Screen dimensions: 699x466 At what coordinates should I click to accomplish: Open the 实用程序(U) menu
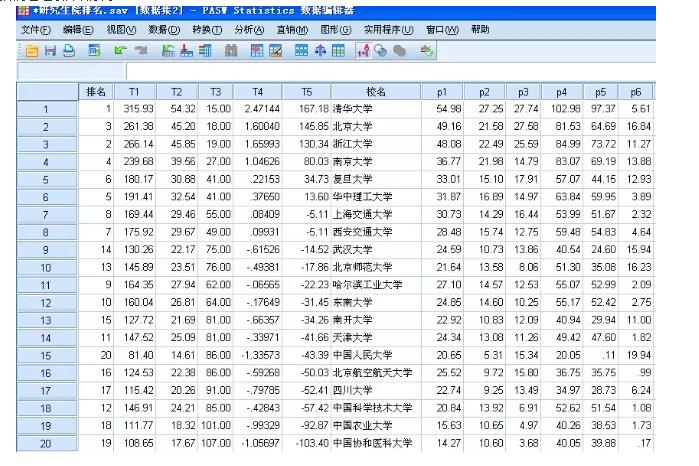[388, 30]
